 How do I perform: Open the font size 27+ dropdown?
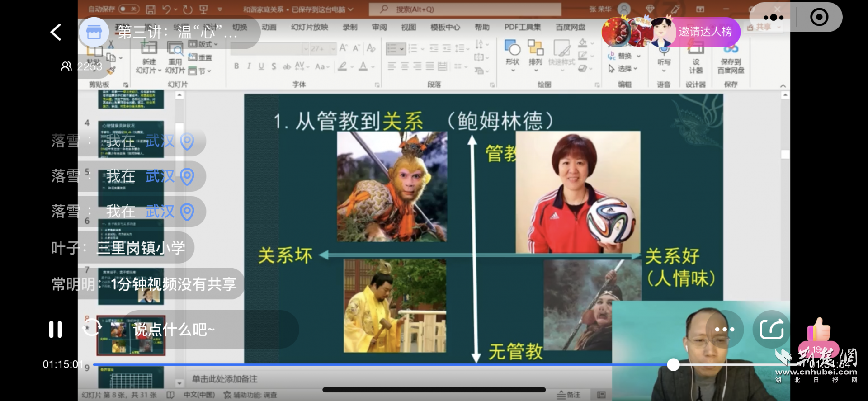coord(333,48)
